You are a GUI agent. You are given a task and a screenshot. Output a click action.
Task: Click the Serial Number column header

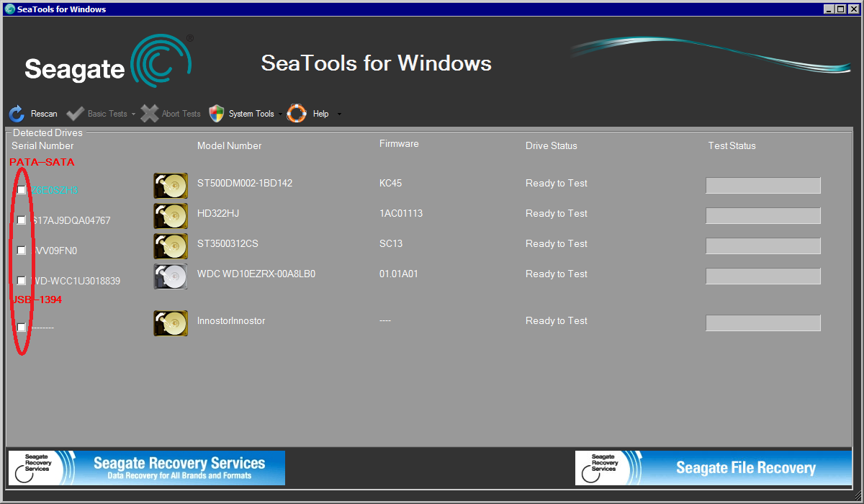coord(42,145)
